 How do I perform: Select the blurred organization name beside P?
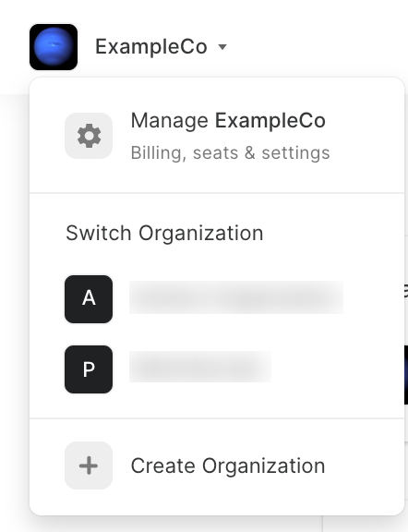click(200, 367)
